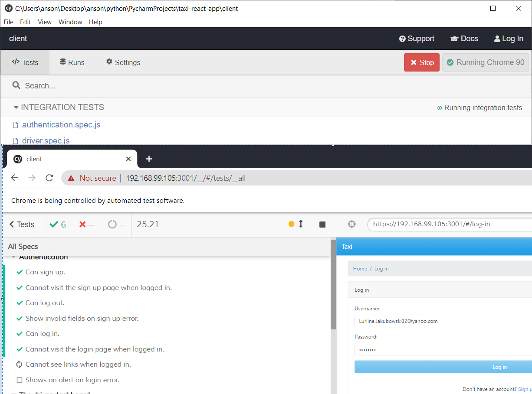Click the square stop icon beside the timer
The width and height of the screenshot is (532, 394).
coord(322,224)
